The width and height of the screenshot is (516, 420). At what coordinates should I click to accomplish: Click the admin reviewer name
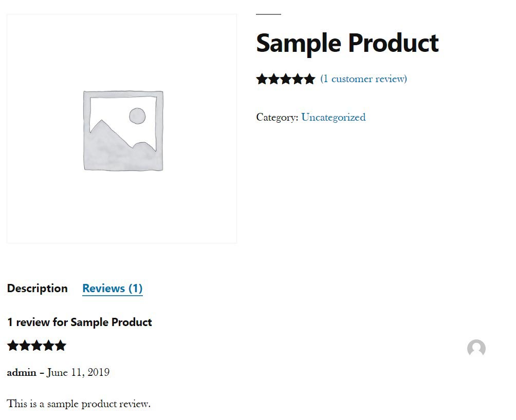pyautogui.click(x=22, y=373)
